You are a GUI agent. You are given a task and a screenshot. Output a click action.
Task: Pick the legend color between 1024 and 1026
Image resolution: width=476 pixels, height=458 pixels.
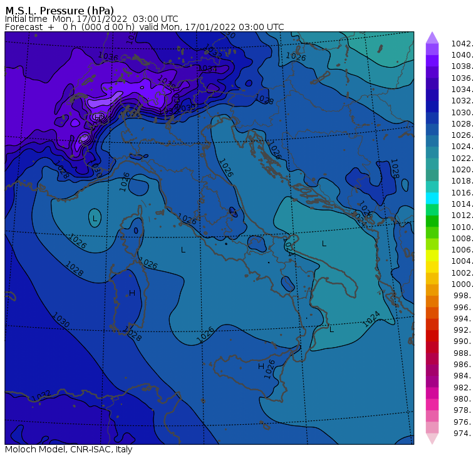(432, 141)
